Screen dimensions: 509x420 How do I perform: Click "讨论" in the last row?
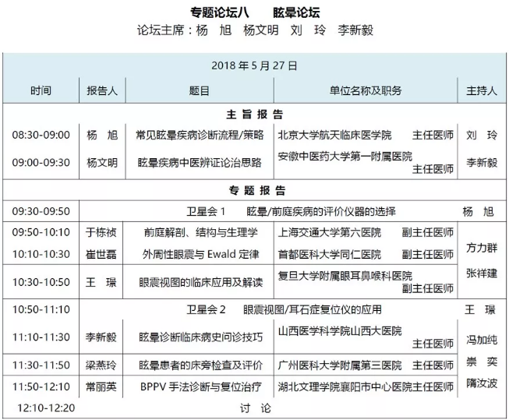254,408
